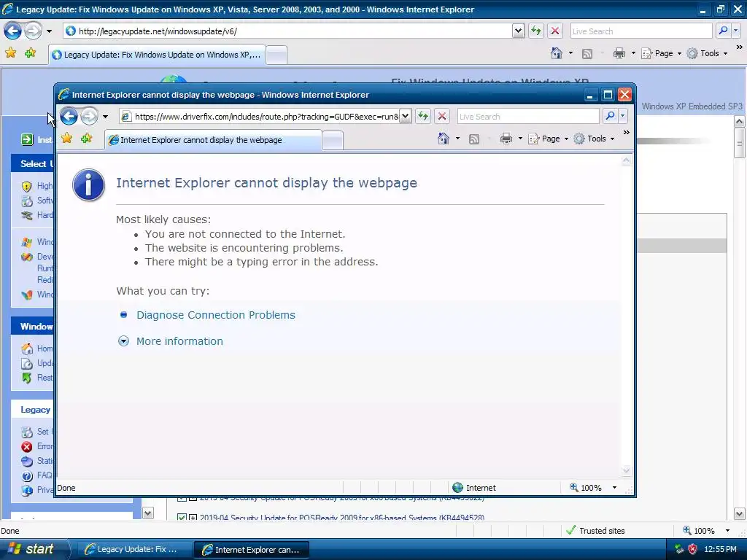Add to Favorites in the error window

coord(86,139)
